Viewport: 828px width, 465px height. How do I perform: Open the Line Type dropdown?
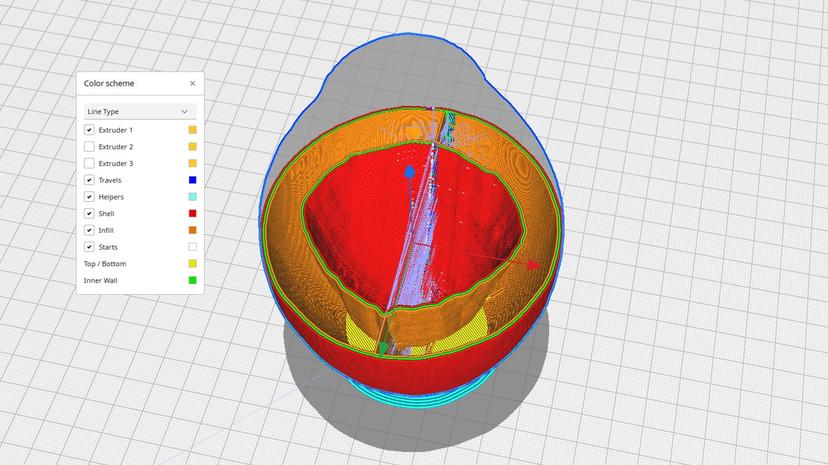coord(139,111)
